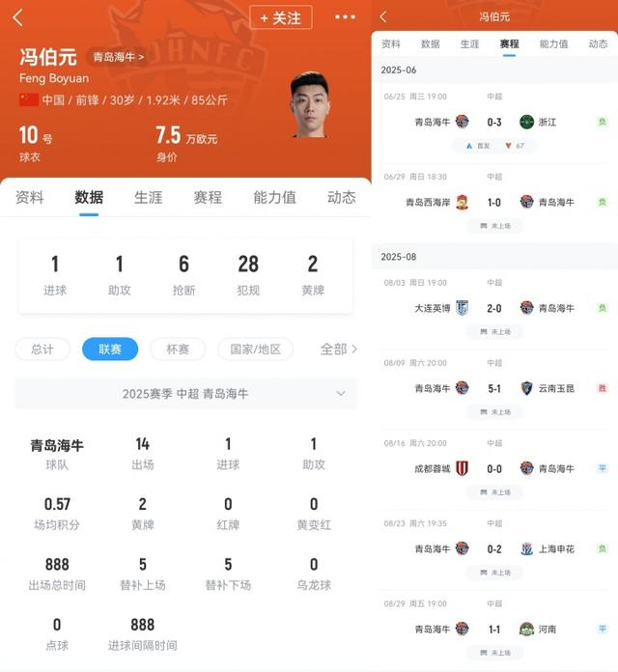This screenshot has width=618, height=672.
Task: Tap the Yunnan Yukun team crest
Action: point(526,388)
